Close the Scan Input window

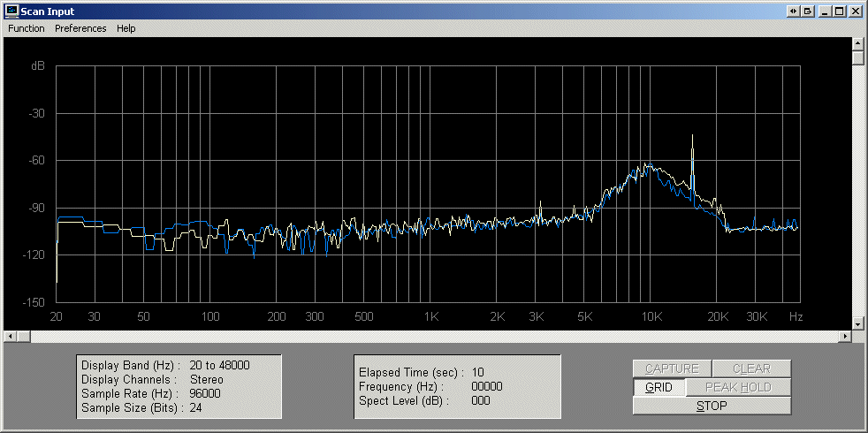point(855,11)
